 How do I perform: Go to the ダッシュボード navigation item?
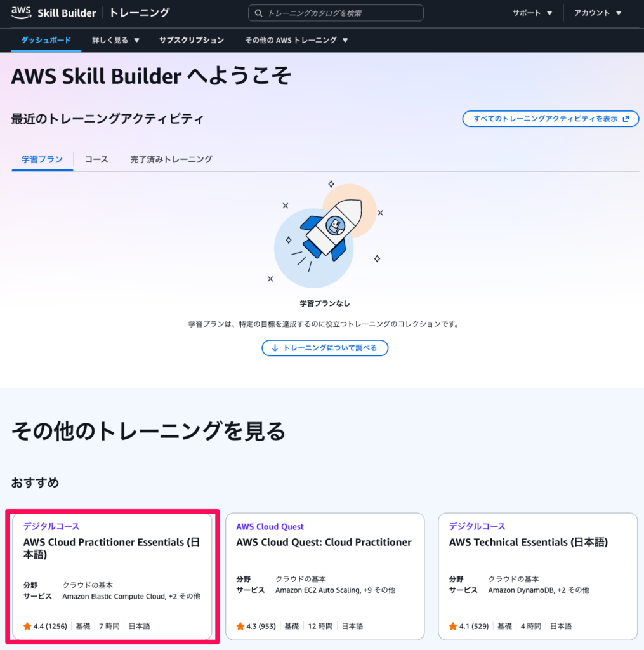[46, 40]
